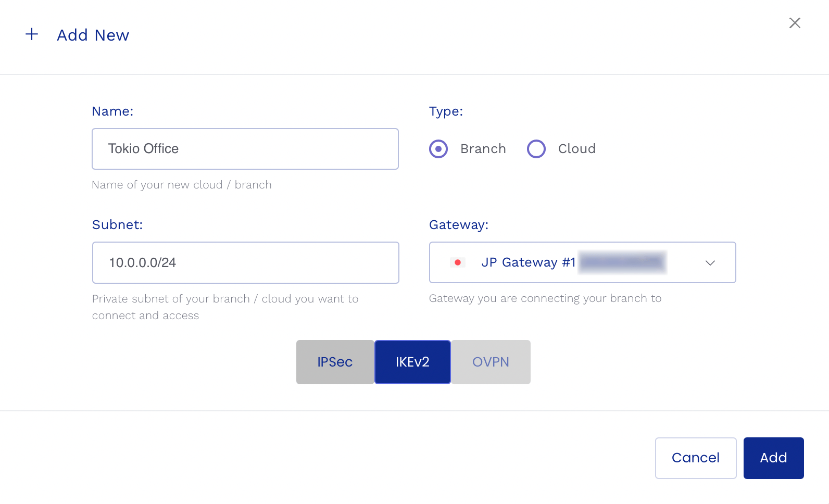829x504 pixels.
Task: Click the Add button
Action: click(x=773, y=458)
